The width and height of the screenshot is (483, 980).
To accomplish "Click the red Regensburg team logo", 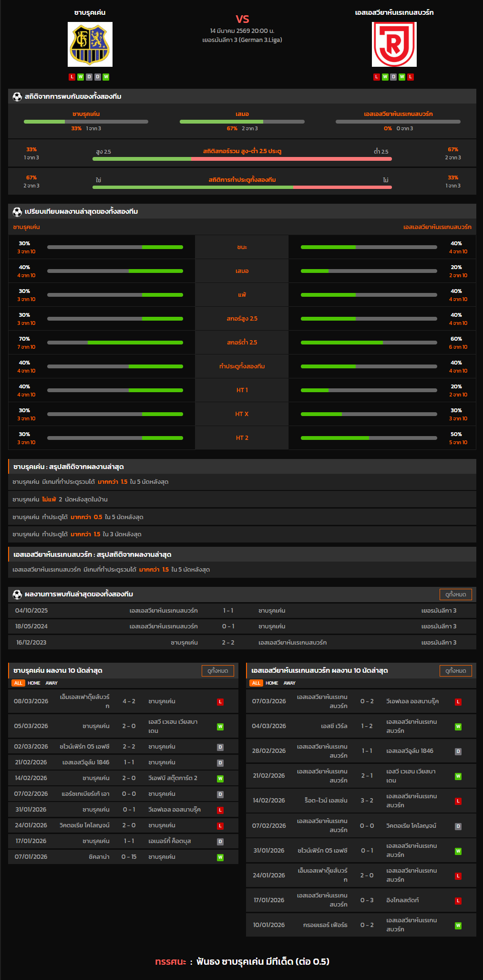I will click(394, 44).
